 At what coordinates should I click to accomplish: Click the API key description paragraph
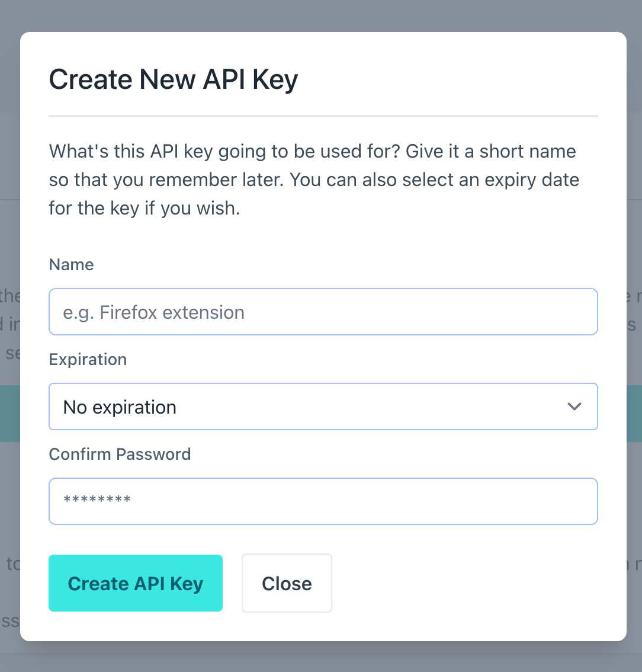click(314, 180)
